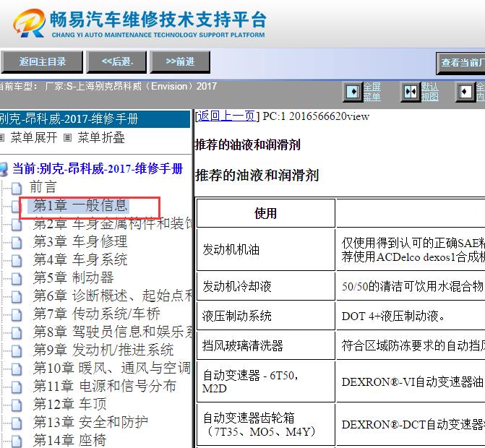Click the page icon beside 第9章 发动机/推进系统
This screenshot has height=448, width=485.
point(17,351)
